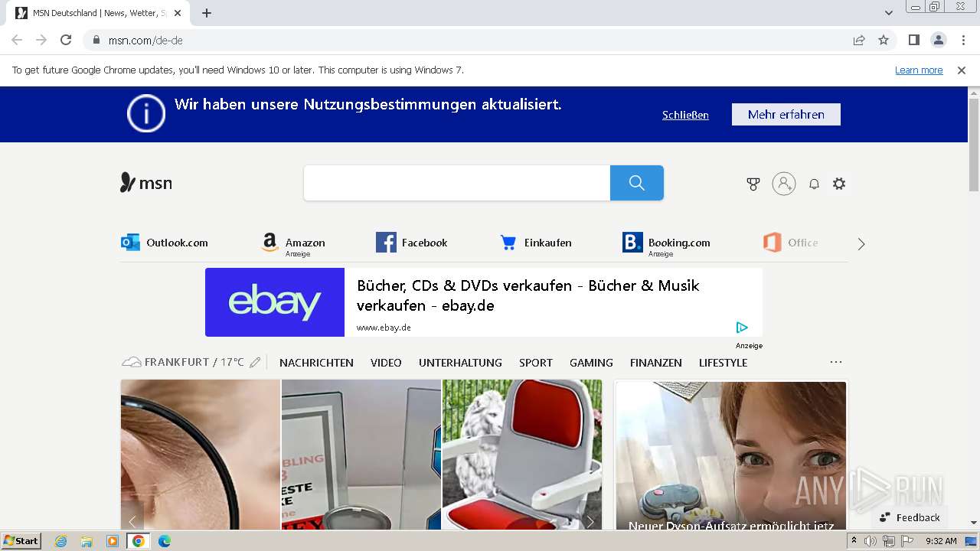
Task: Open the Einkaufen shopping cart shortcut
Action: point(536,243)
